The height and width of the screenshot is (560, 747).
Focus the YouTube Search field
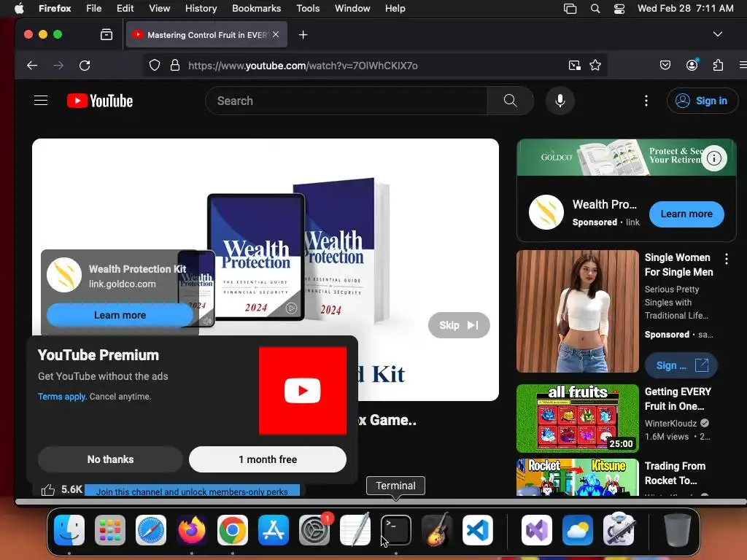tap(347, 101)
